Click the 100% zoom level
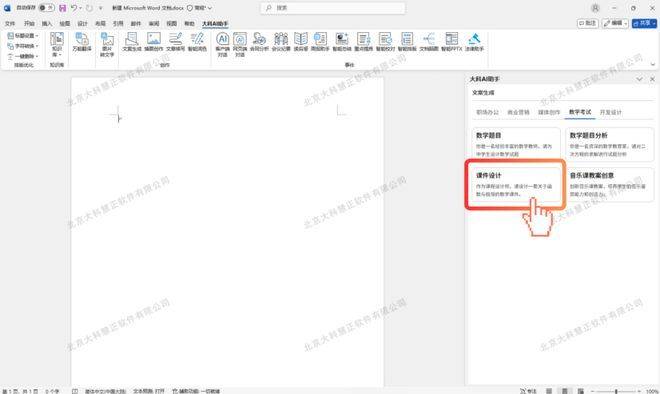Screen dimensions: 660x394 [652, 391]
